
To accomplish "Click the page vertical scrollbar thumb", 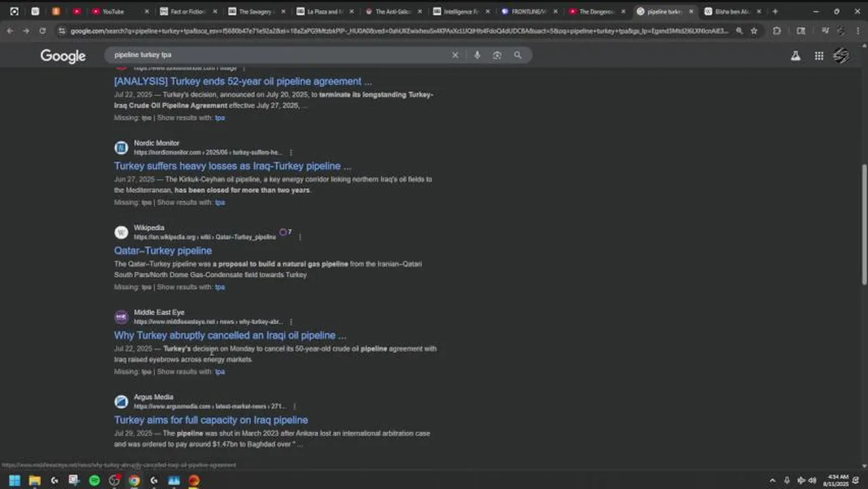I will [864, 224].
